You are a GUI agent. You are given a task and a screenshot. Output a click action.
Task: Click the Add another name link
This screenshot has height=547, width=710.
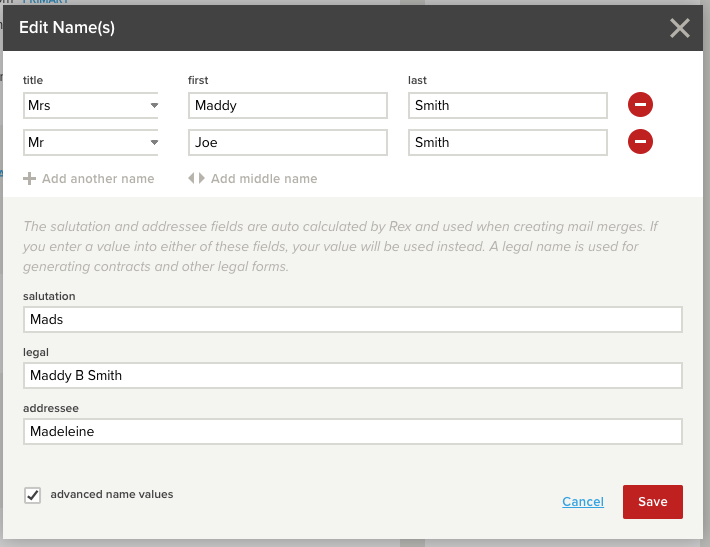tap(98, 179)
